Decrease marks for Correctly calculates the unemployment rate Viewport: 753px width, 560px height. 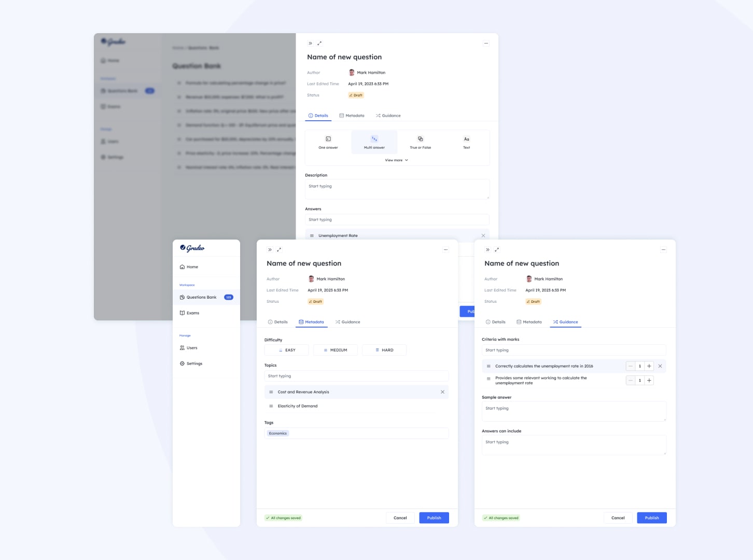click(x=631, y=366)
